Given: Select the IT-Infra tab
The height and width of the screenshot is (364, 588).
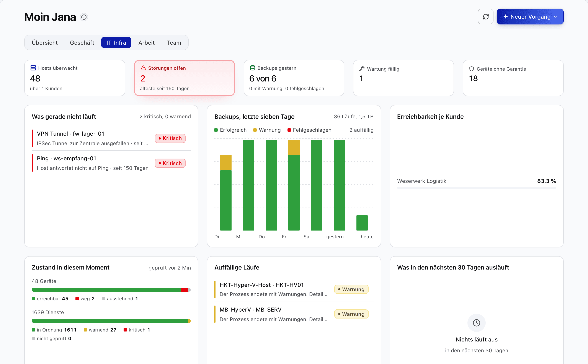Looking at the screenshot, I should click(x=116, y=43).
